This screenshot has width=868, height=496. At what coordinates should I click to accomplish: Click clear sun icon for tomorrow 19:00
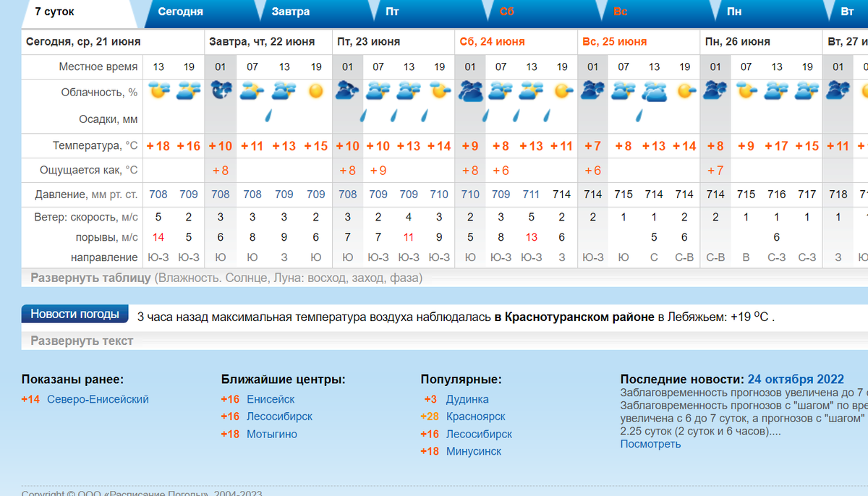[x=315, y=91]
